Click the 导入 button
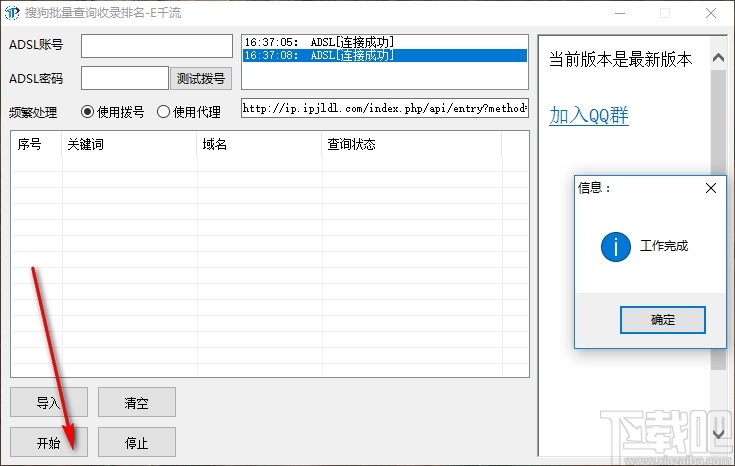 coord(49,402)
